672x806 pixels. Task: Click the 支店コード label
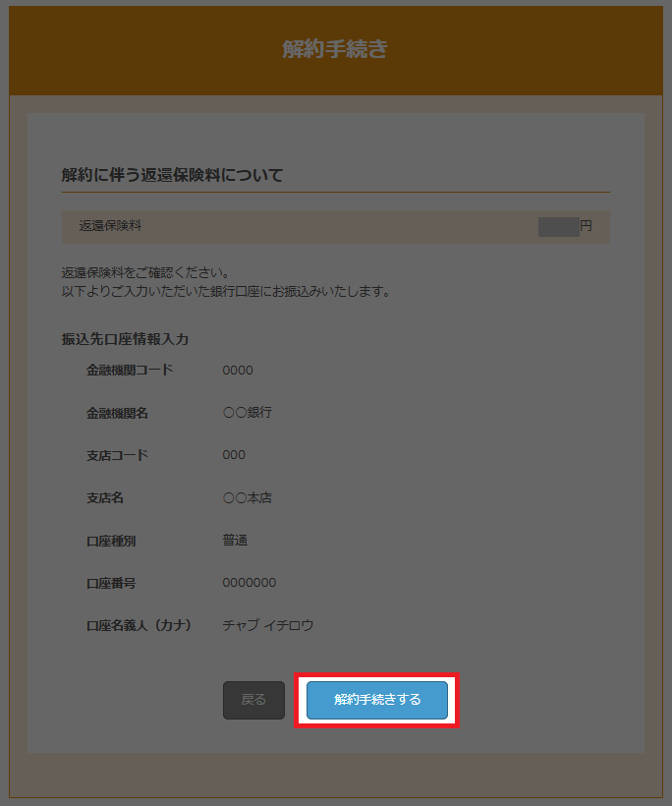click(117, 455)
